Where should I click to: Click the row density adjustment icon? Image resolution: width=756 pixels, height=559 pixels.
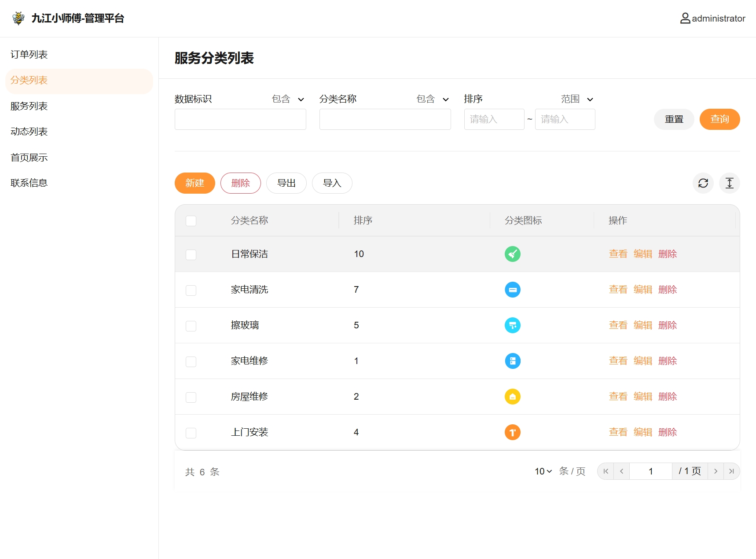729,183
